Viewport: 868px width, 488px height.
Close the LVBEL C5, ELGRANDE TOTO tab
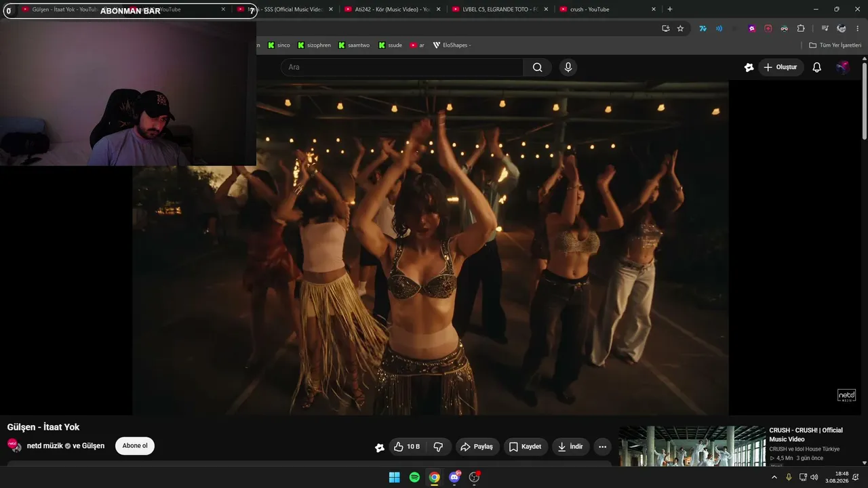546,9
